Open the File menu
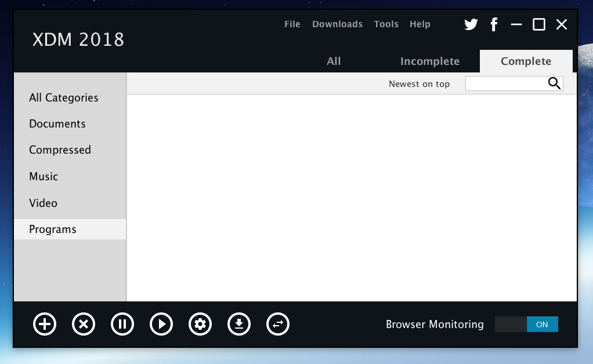This screenshot has width=593, height=364. pyautogui.click(x=292, y=24)
